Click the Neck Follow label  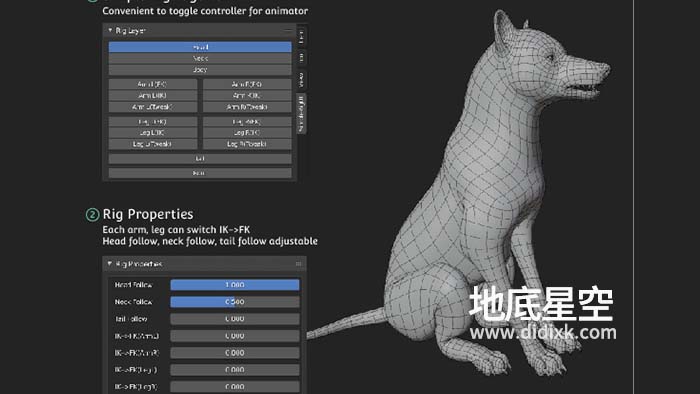coord(133,302)
